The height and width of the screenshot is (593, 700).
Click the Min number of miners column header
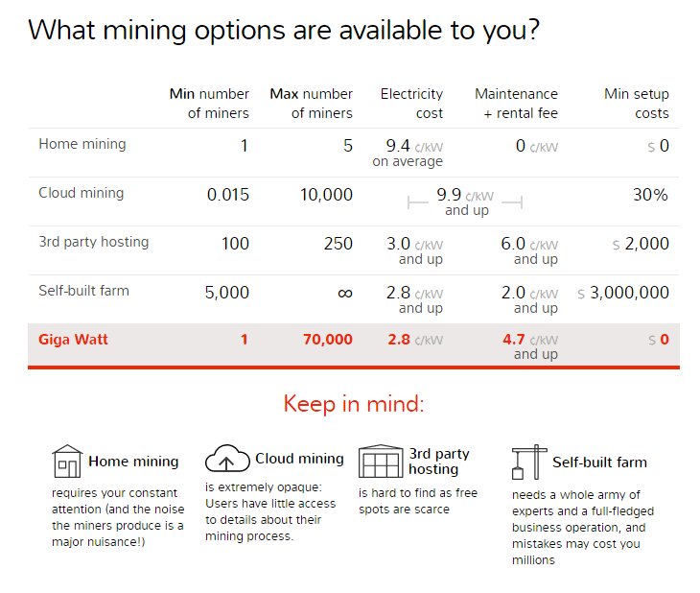tap(209, 104)
